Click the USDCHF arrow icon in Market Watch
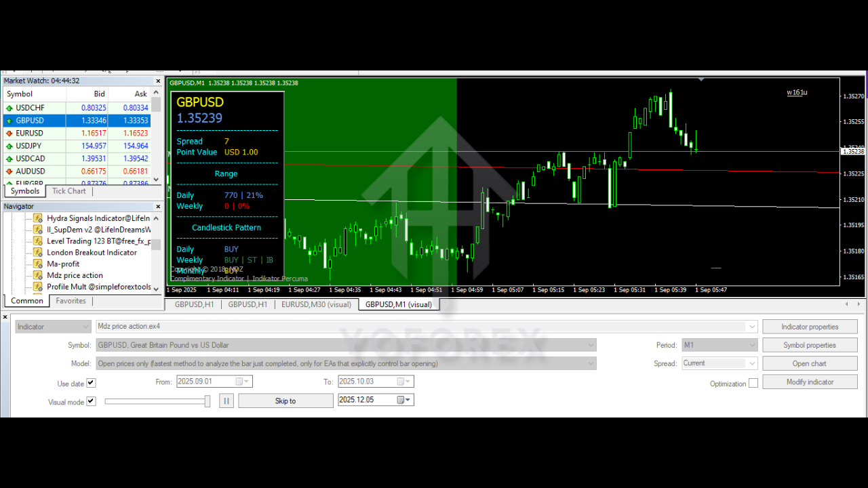The width and height of the screenshot is (868, 488). click(x=8, y=107)
